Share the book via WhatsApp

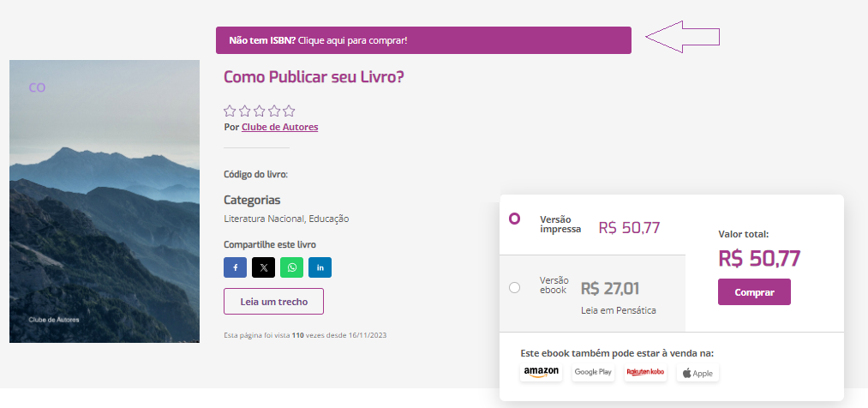[291, 267]
